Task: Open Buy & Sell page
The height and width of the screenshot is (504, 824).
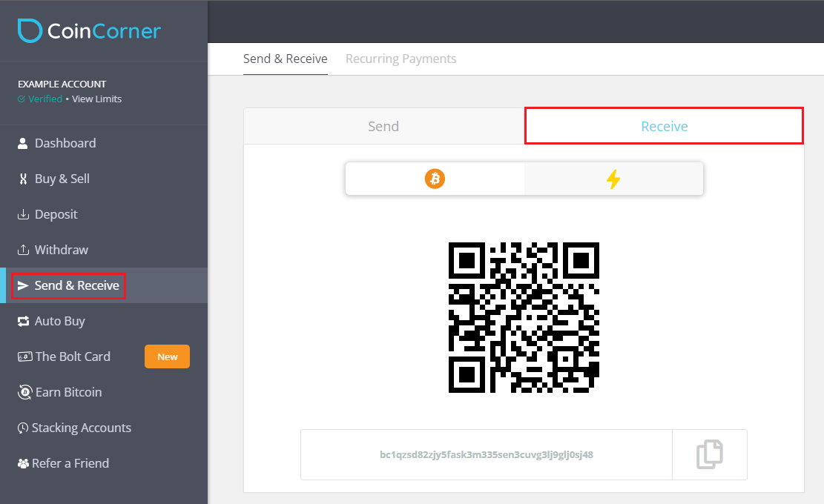Action: click(x=62, y=179)
